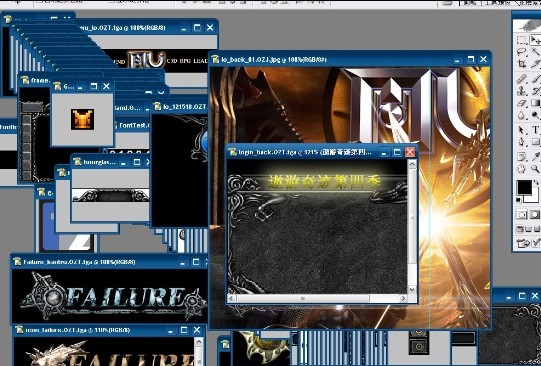Viewport: 541px width, 366px height.
Task: Select the Type tool
Action: pos(535,130)
